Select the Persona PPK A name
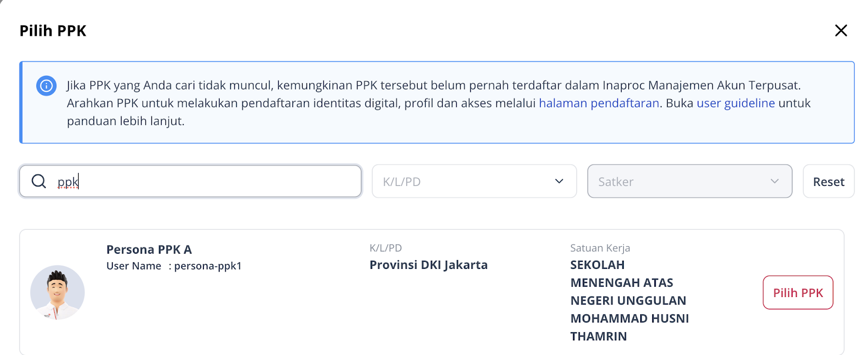The height and width of the screenshot is (355, 868). pyautogui.click(x=149, y=249)
